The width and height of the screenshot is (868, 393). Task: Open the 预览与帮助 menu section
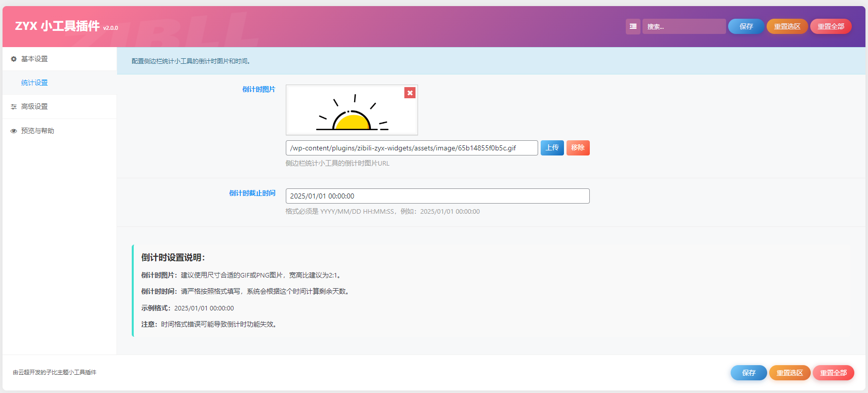pos(59,131)
